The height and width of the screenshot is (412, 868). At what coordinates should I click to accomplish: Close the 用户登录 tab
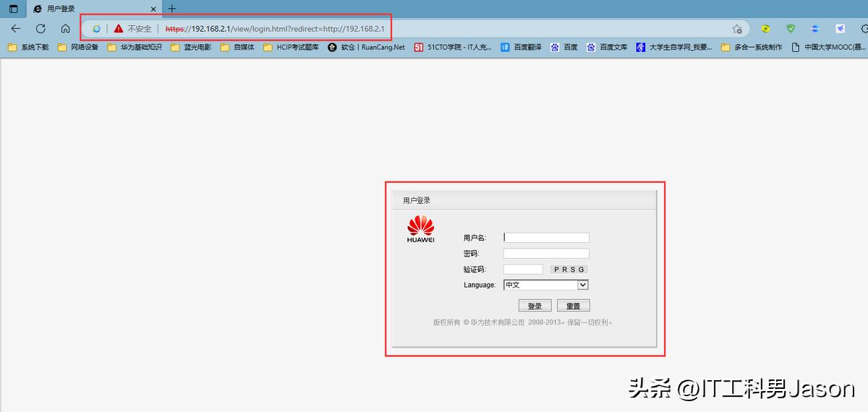click(153, 9)
